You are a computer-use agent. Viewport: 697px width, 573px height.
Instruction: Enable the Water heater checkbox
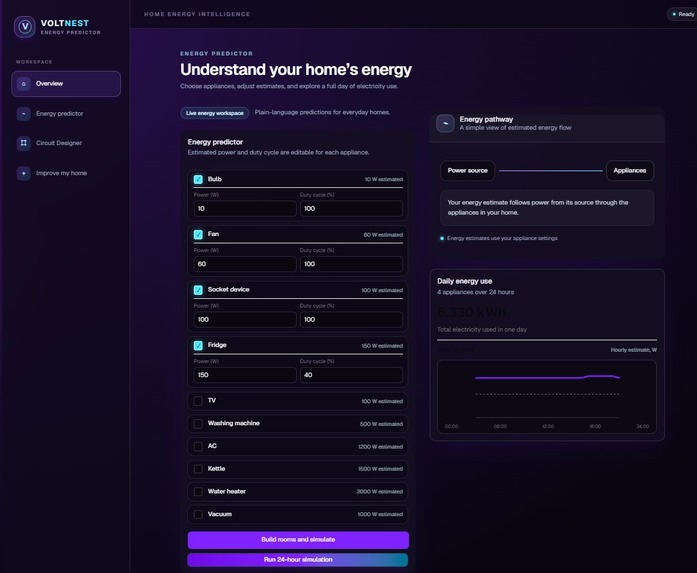(198, 492)
